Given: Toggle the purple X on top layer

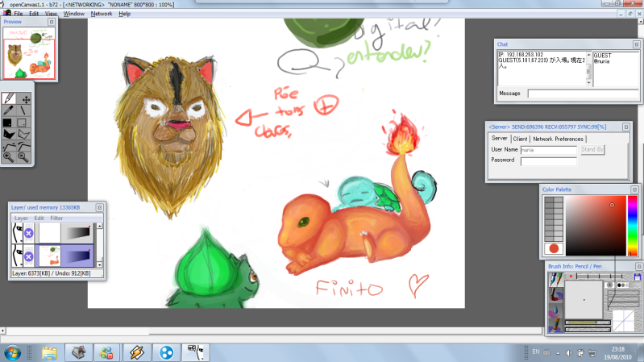Looking at the screenshot, I should pos(28,233).
